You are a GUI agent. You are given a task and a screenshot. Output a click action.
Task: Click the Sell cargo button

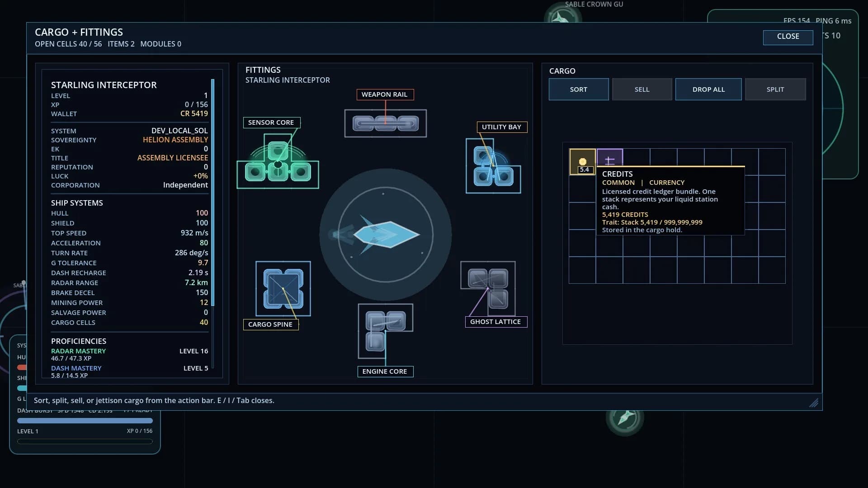642,89
